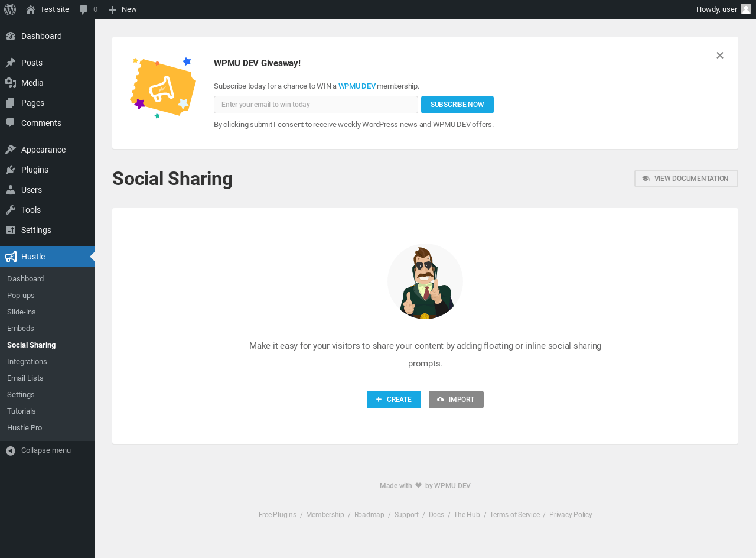Click the Dashboard gauge icon in sidebar
Image resolution: width=756 pixels, height=558 pixels.
[11, 36]
